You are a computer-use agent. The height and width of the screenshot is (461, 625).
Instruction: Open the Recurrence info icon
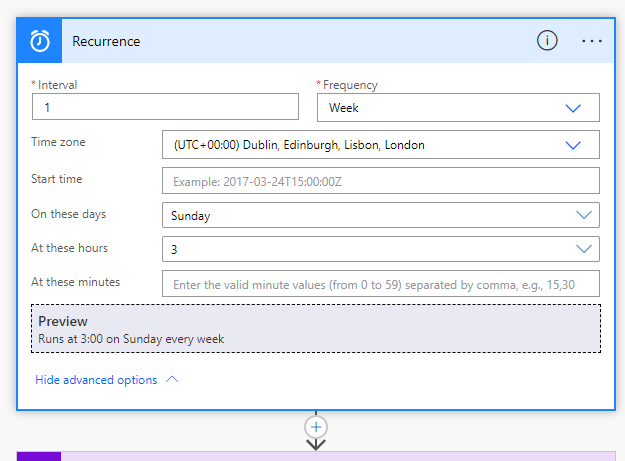click(547, 41)
